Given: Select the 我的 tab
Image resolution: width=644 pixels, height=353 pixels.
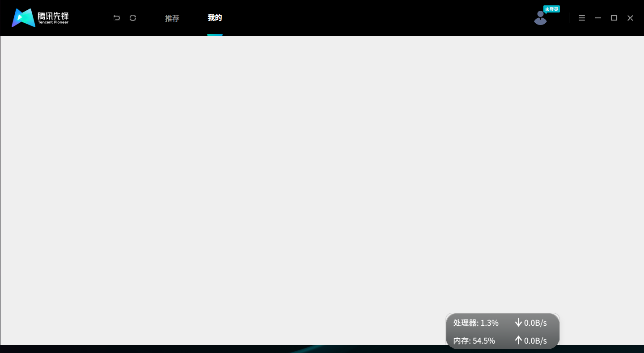Looking at the screenshot, I should 215,18.
